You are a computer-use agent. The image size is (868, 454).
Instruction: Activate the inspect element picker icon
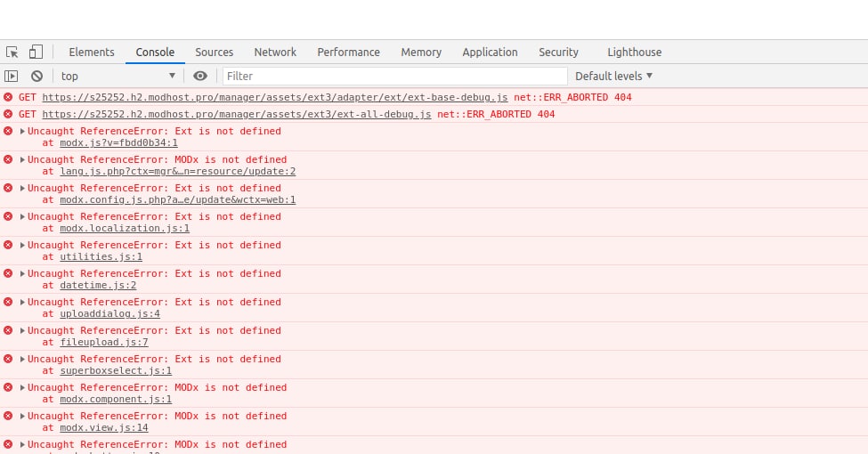12,52
